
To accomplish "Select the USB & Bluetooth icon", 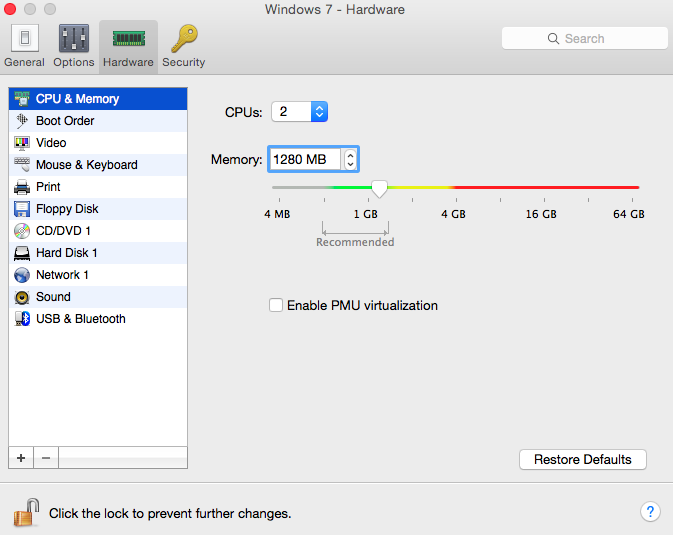I will tap(22, 319).
